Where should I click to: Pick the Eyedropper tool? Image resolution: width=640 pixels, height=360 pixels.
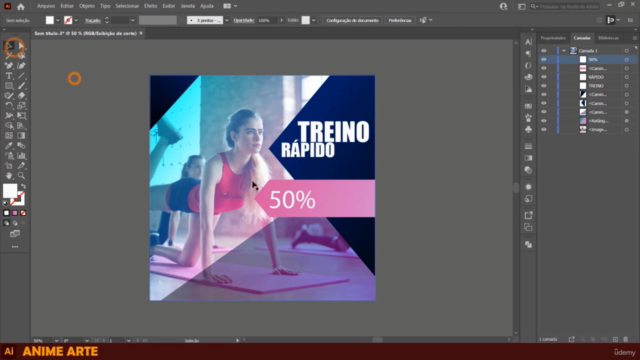tap(9, 145)
